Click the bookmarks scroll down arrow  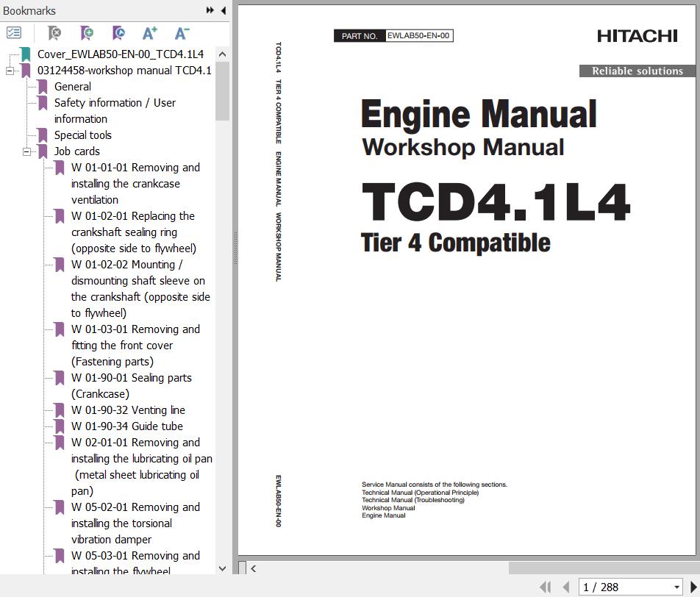coord(222,568)
